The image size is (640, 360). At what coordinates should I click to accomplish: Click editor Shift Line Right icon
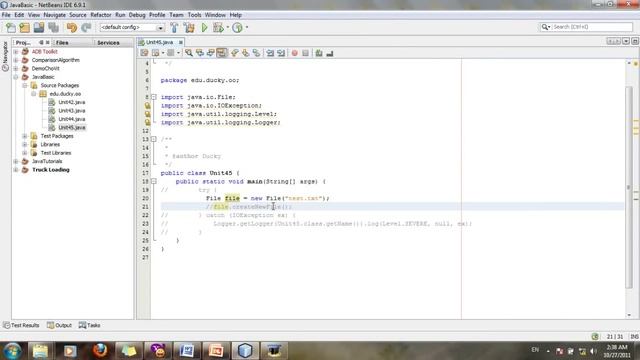[x=281, y=53]
